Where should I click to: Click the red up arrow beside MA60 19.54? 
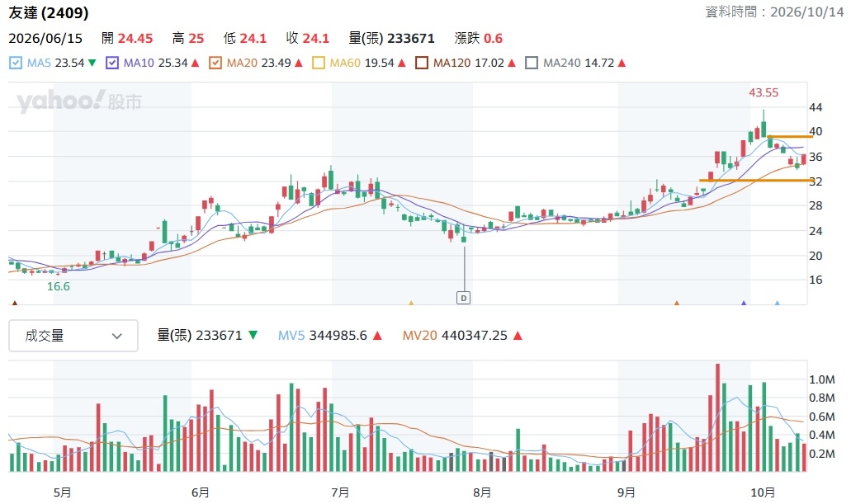[x=402, y=63]
